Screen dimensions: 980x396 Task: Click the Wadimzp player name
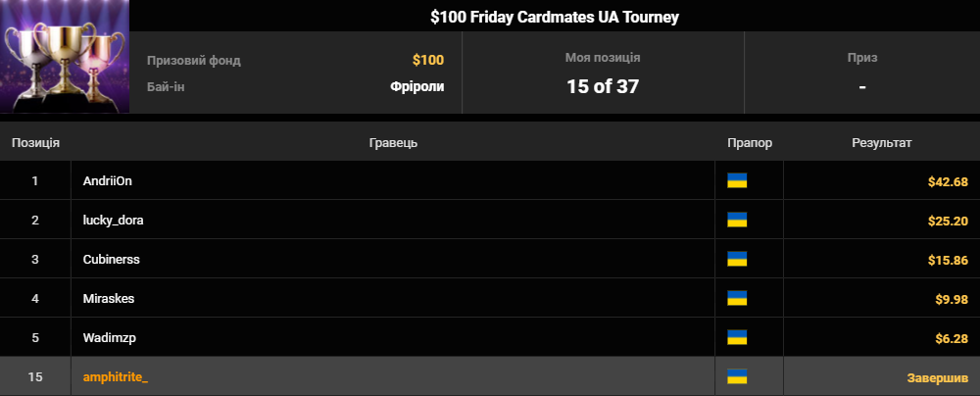(x=110, y=338)
